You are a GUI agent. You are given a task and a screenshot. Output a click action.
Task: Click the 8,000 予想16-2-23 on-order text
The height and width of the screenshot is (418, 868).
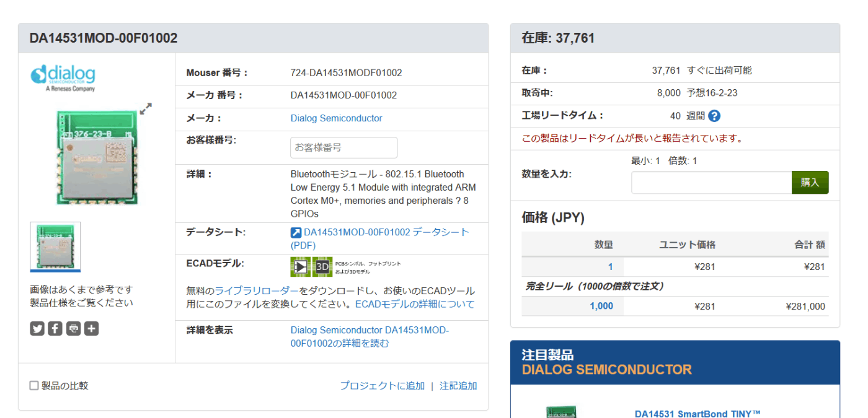click(697, 93)
